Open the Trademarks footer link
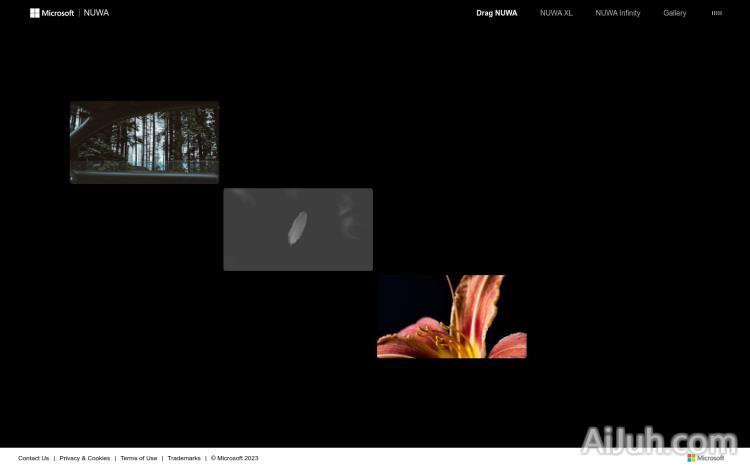 184,458
